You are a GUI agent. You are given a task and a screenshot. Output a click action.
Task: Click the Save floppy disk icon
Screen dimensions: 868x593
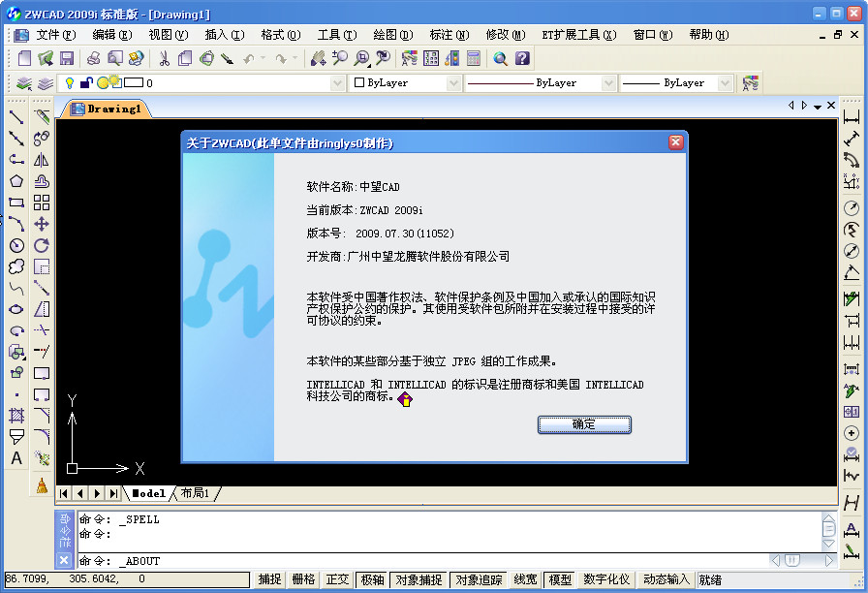(x=67, y=58)
